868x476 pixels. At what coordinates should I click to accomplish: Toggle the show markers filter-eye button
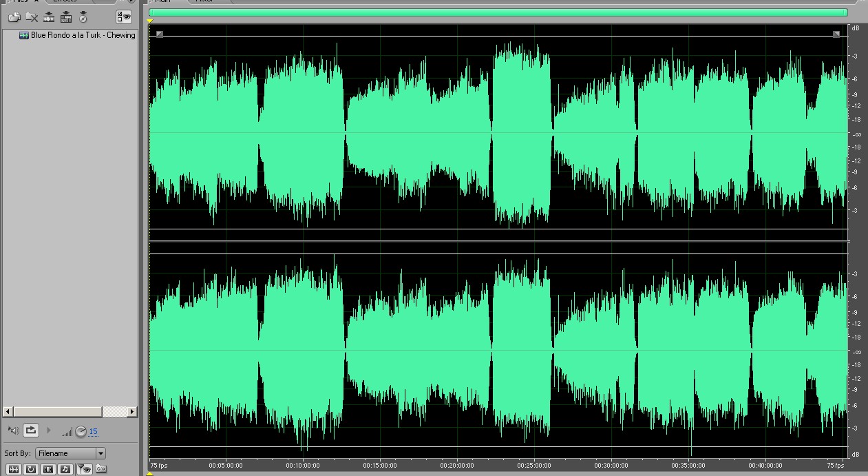[x=85, y=469]
